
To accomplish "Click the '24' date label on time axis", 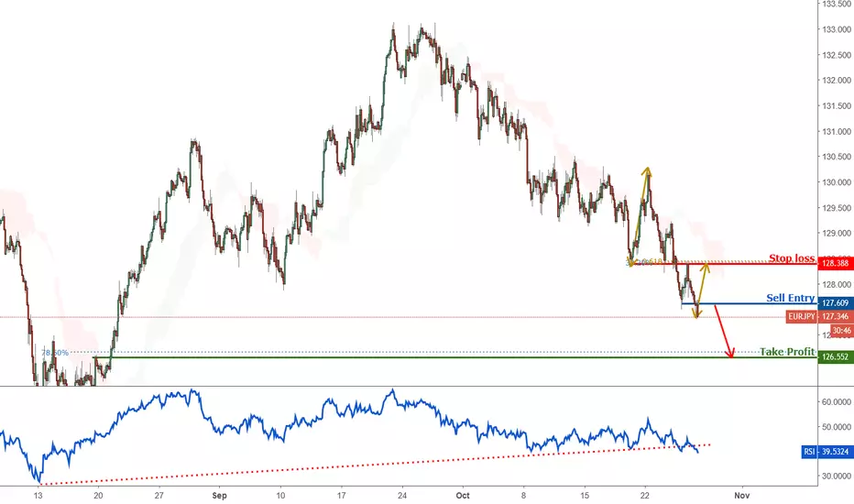I will [x=402, y=495].
